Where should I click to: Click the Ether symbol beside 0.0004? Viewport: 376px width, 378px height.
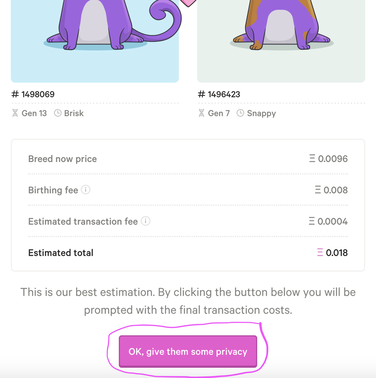[312, 221]
